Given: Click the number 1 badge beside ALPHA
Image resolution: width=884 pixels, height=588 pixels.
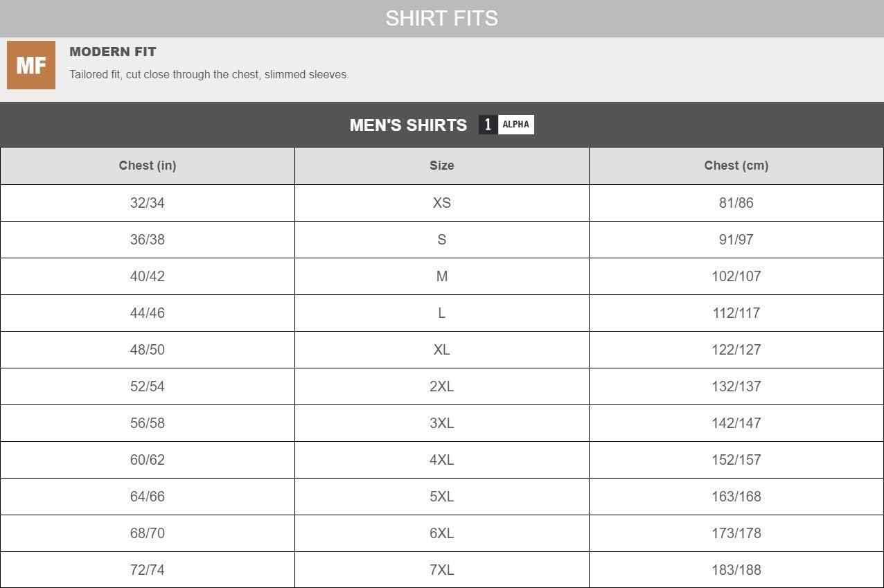Looking at the screenshot, I should [x=488, y=125].
